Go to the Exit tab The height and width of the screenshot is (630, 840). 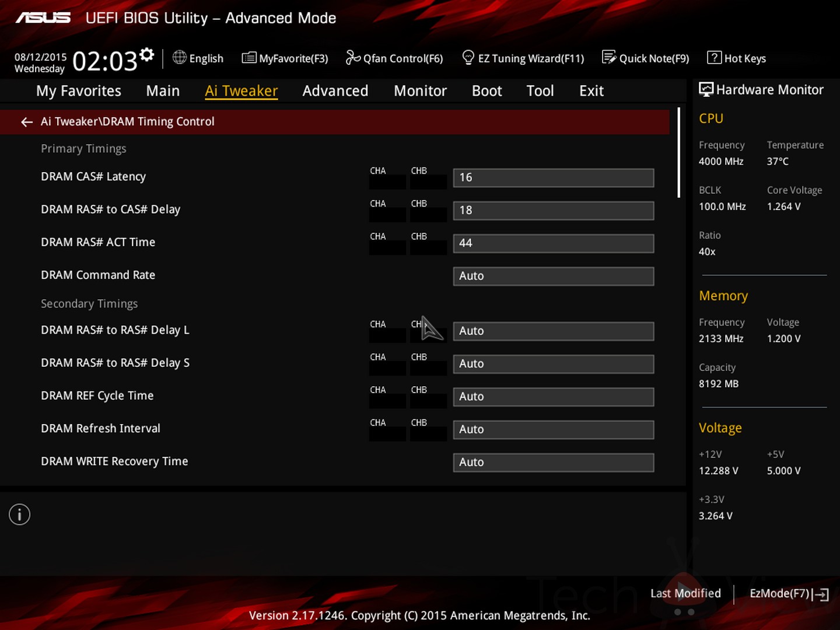(591, 91)
